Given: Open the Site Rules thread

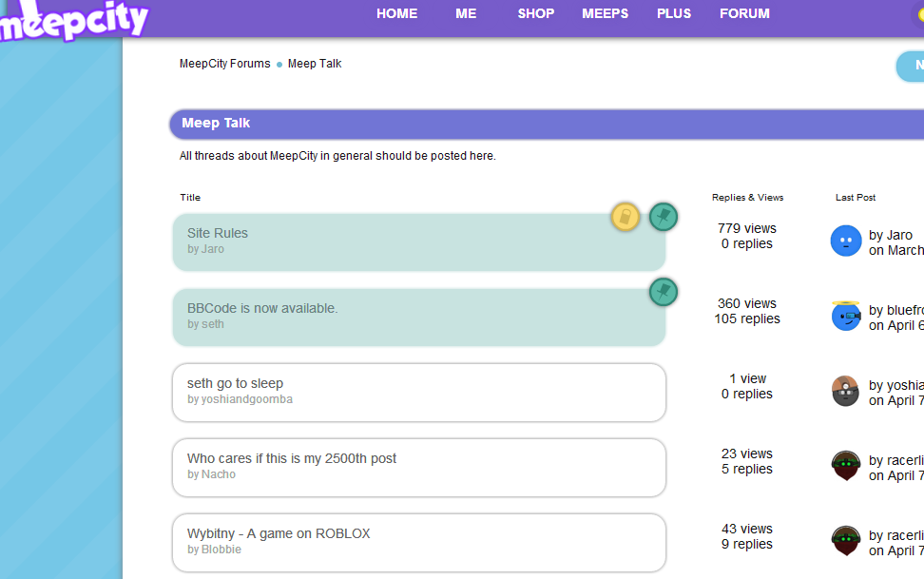Looking at the screenshot, I should click(x=218, y=233).
